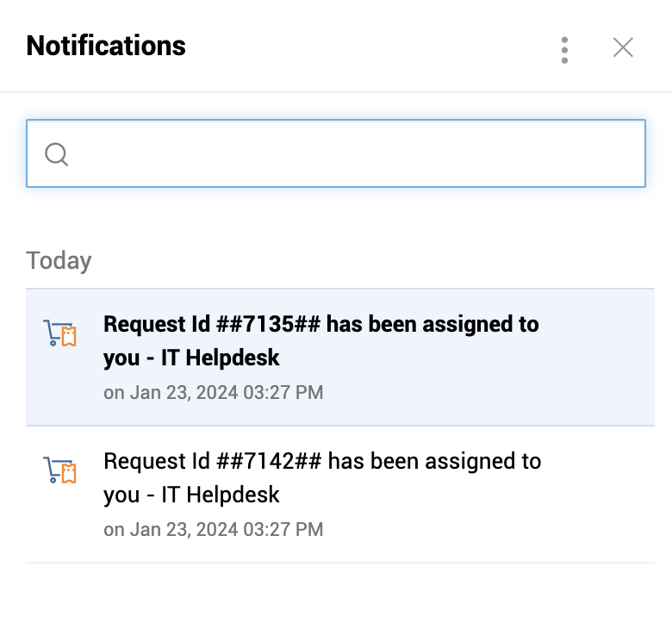Click the orange ticket badge on 7142 icon
Viewport: 672px width, 629px height.
click(69, 473)
